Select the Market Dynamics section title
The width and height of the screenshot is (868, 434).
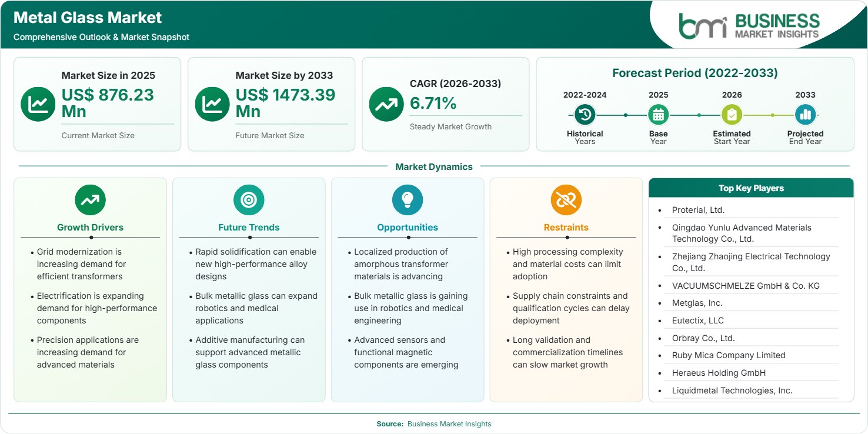434,166
